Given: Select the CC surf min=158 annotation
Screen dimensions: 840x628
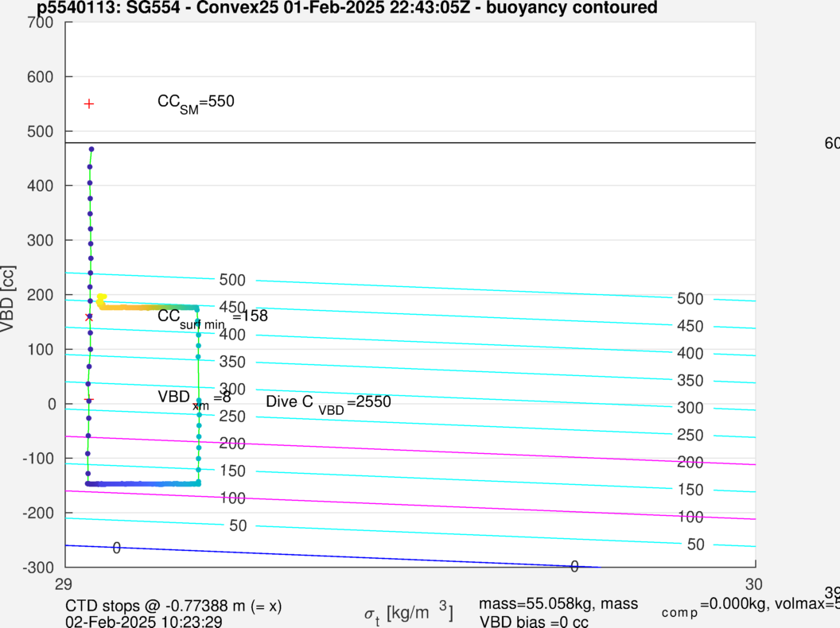Looking at the screenshot, I should pos(212,318).
